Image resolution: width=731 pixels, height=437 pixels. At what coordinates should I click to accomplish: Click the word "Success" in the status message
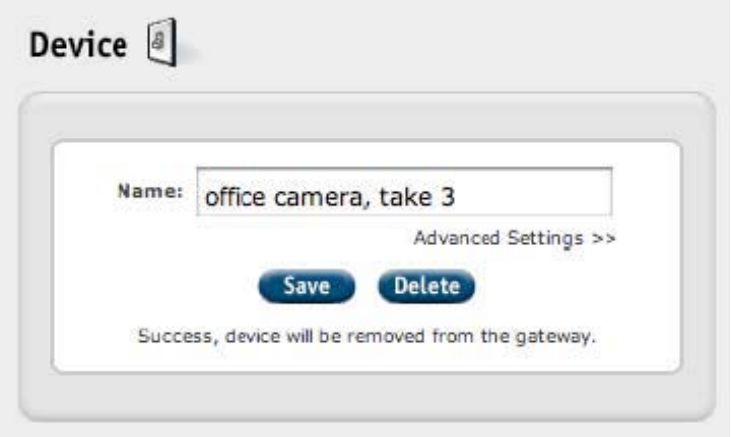(175, 336)
